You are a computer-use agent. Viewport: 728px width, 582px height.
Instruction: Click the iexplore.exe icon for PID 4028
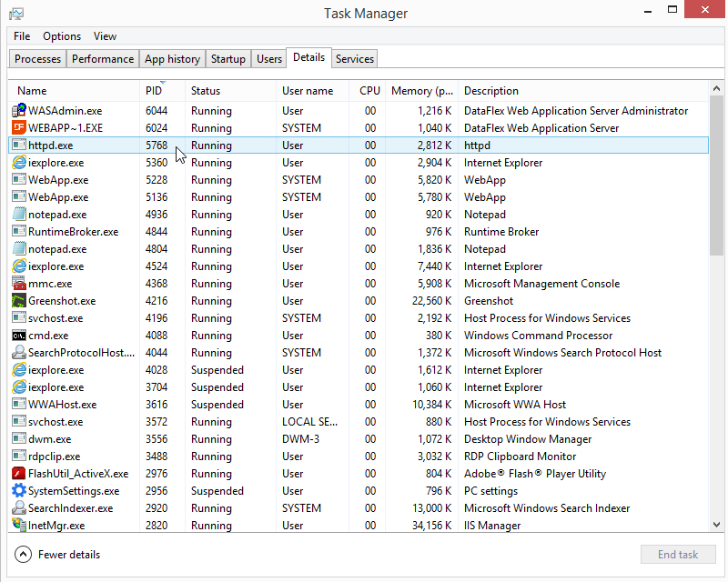click(18, 369)
